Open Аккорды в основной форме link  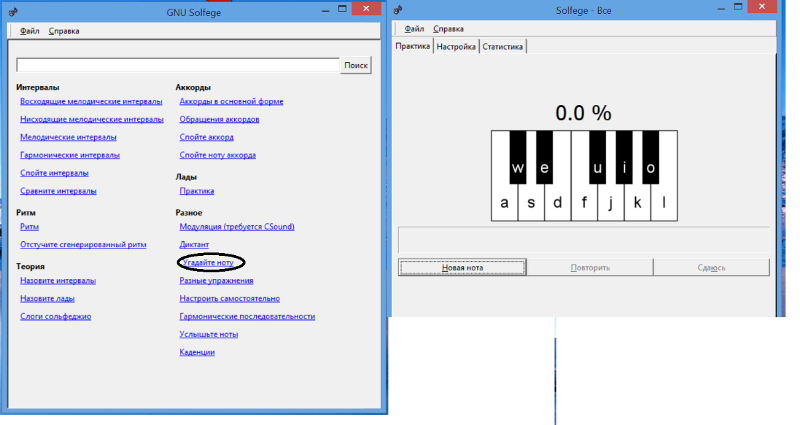click(x=231, y=102)
